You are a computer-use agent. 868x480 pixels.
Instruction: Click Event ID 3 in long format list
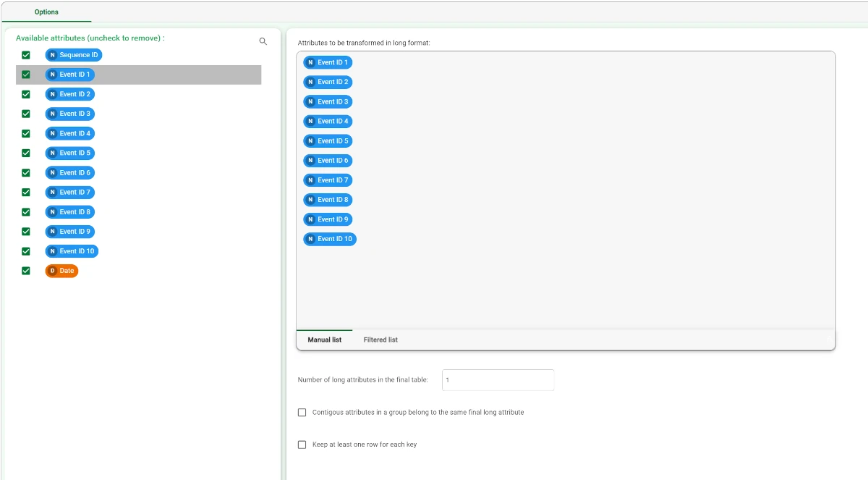pyautogui.click(x=328, y=101)
